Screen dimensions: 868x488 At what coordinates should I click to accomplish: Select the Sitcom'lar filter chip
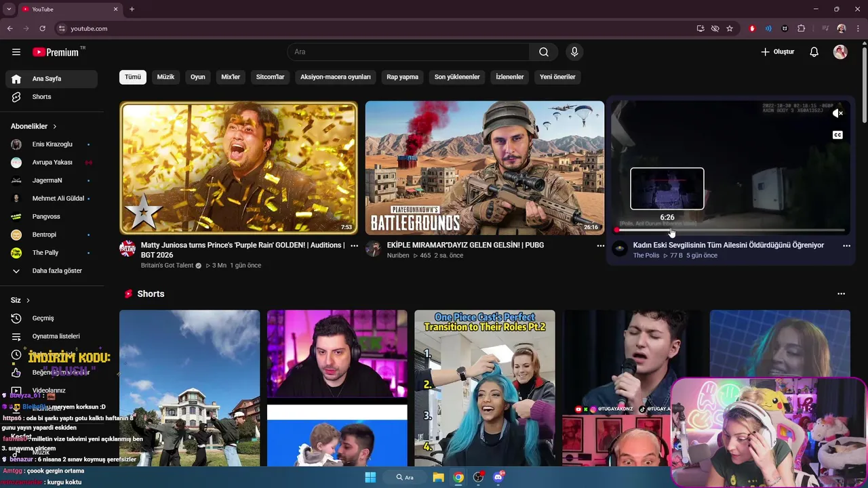coord(270,77)
